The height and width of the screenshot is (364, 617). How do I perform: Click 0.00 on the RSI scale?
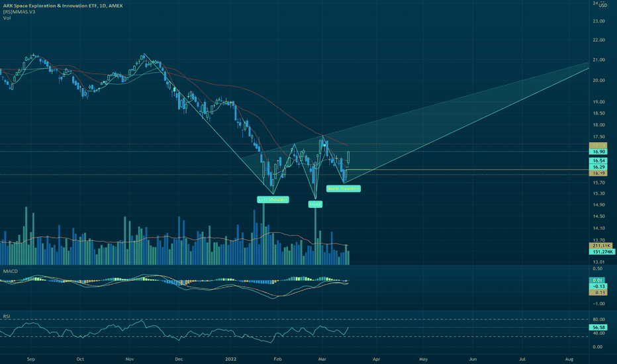[x=597, y=347]
